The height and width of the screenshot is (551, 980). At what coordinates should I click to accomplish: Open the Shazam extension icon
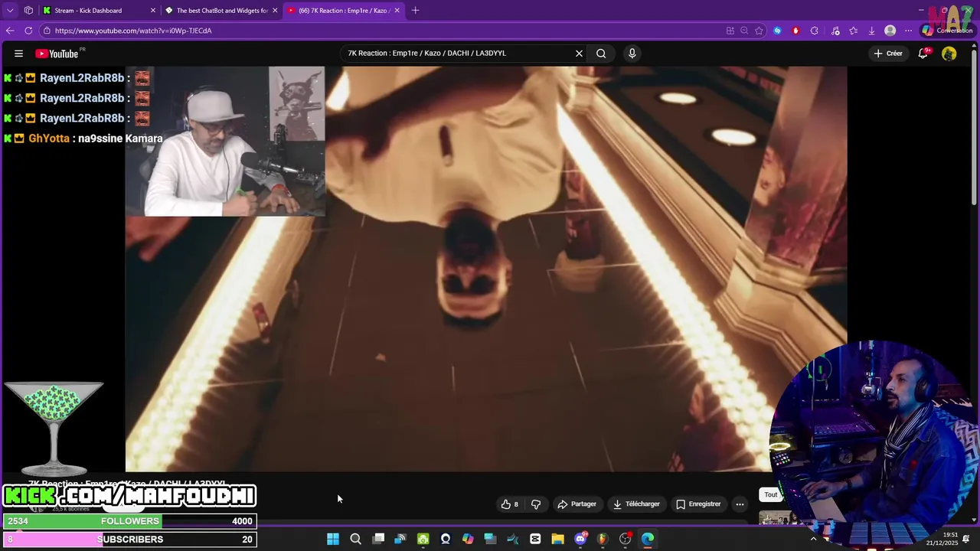coord(777,31)
